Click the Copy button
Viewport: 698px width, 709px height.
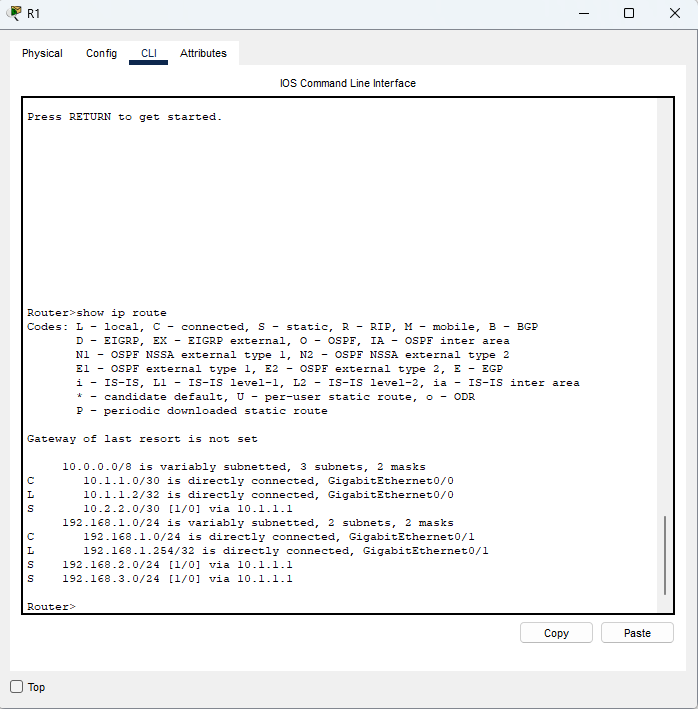(556, 633)
